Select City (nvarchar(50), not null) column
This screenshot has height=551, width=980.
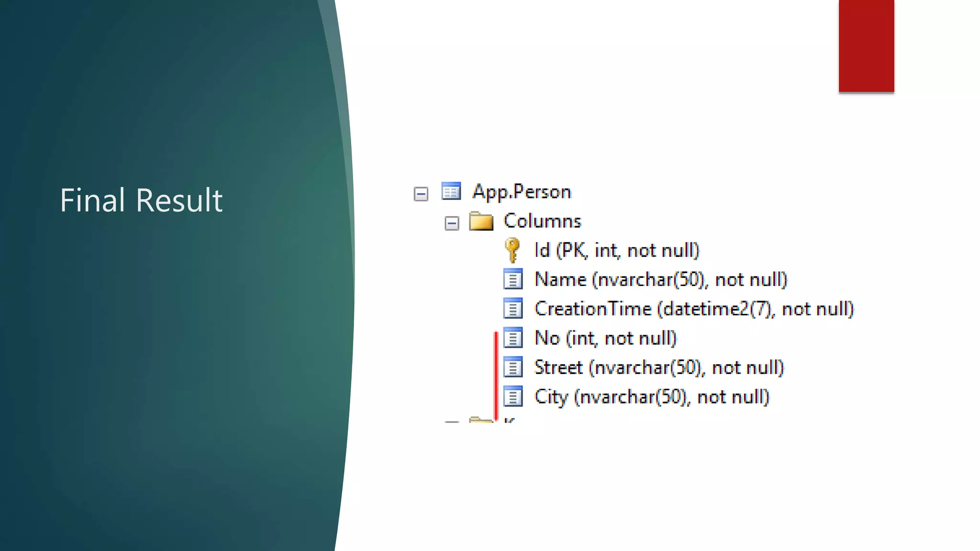point(652,397)
